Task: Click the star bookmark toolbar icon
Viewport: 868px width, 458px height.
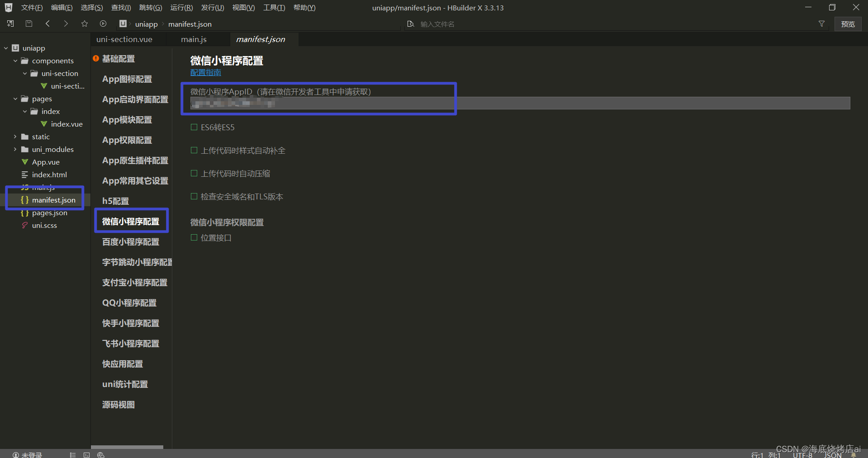Action: tap(85, 24)
